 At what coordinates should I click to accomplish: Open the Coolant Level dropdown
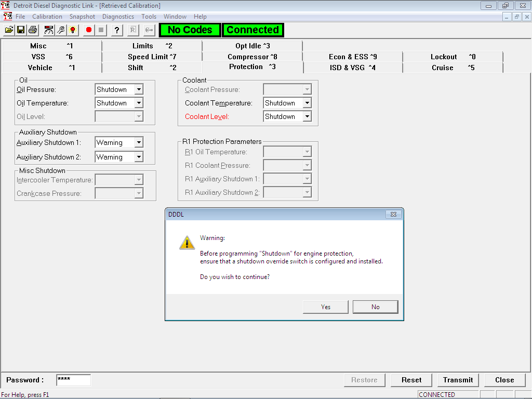click(x=307, y=117)
